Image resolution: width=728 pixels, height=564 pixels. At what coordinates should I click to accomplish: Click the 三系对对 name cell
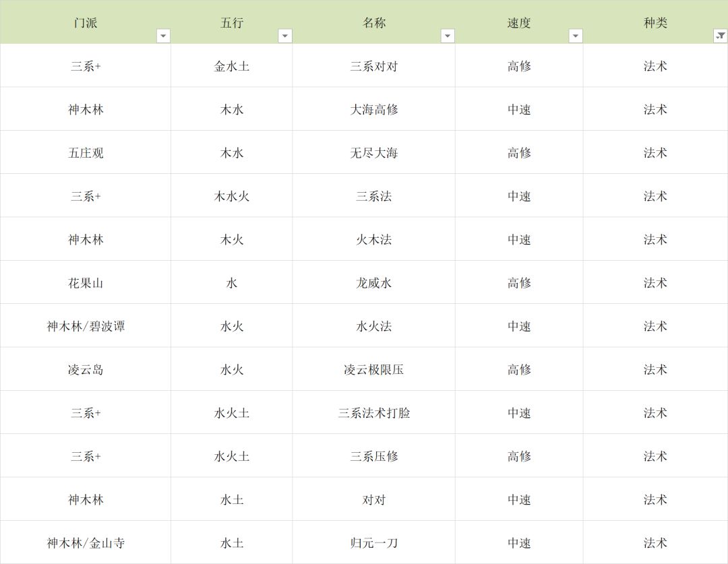click(x=373, y=66)
